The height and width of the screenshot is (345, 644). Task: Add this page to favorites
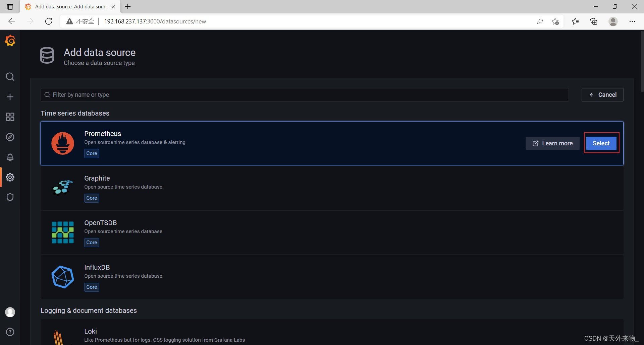click(555, 21)
